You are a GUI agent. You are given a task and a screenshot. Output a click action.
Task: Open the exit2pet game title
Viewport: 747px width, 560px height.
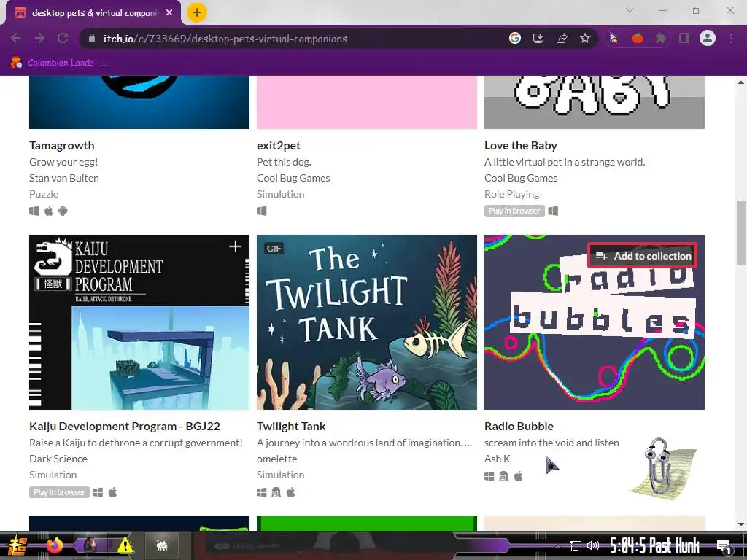click(x=279, y=145)
